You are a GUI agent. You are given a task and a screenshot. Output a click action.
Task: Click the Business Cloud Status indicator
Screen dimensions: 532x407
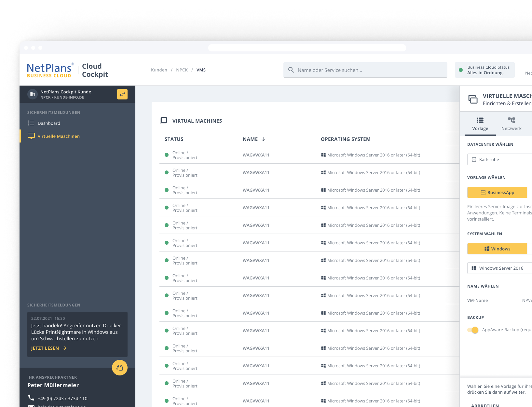coord(484,70)
